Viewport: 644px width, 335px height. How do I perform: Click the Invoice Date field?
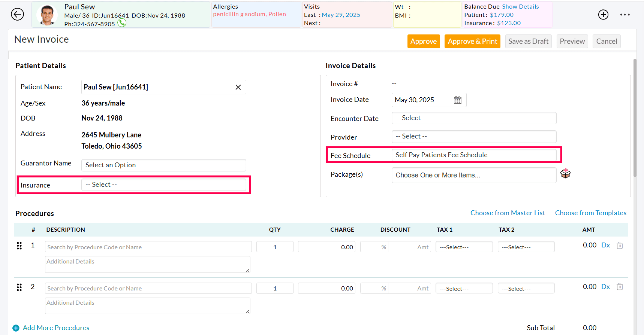(429, 100)
